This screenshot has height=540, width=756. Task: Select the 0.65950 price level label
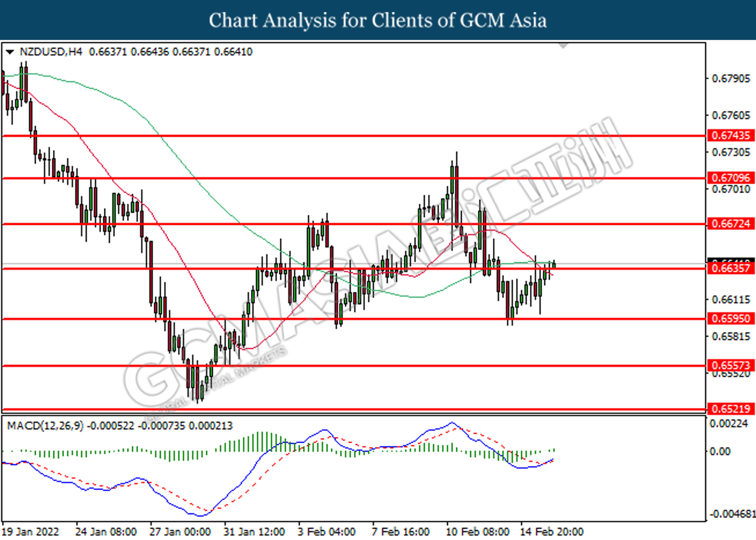(x=731, y=319)
